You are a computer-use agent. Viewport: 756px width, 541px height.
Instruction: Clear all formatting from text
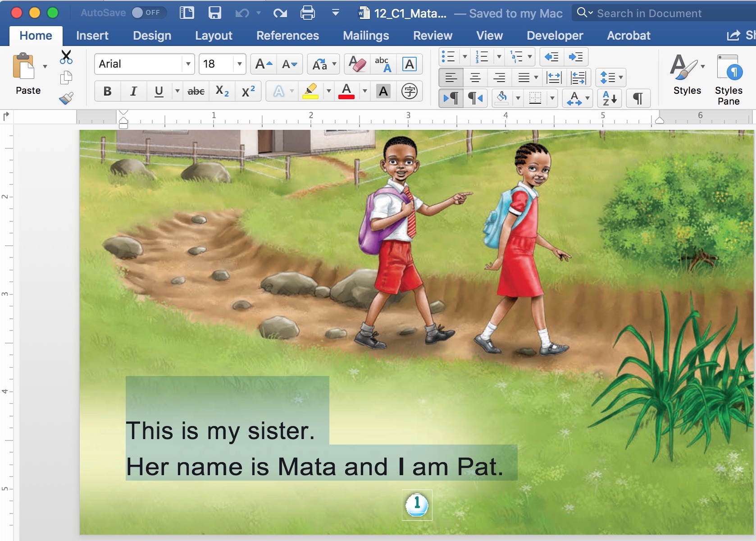coord(358,64)
